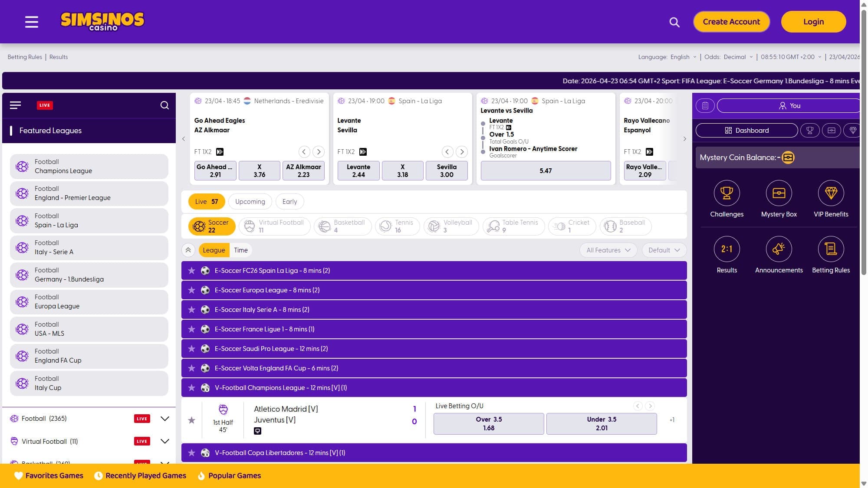Open the Announcements megaphone icon

(x=779, y=249)
